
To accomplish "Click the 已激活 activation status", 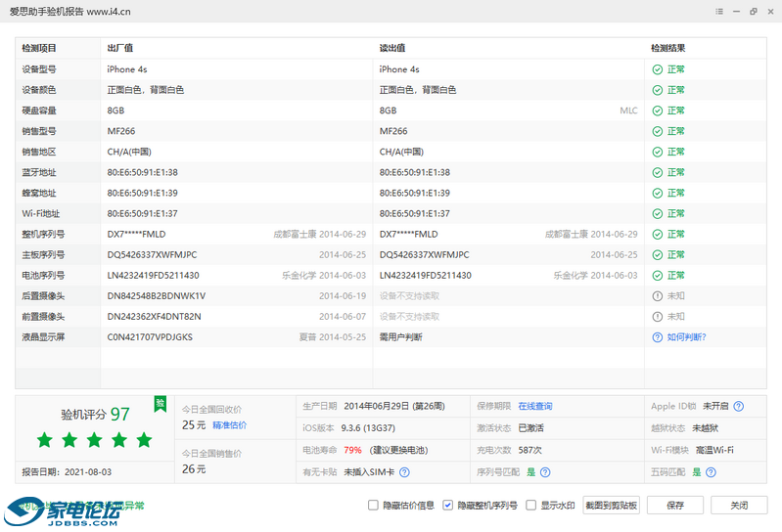I will [x=530, y=428].
